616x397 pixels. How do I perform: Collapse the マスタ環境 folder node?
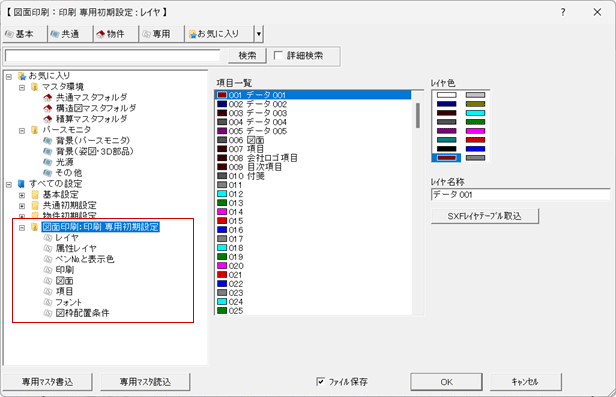(x=22, y=88)
